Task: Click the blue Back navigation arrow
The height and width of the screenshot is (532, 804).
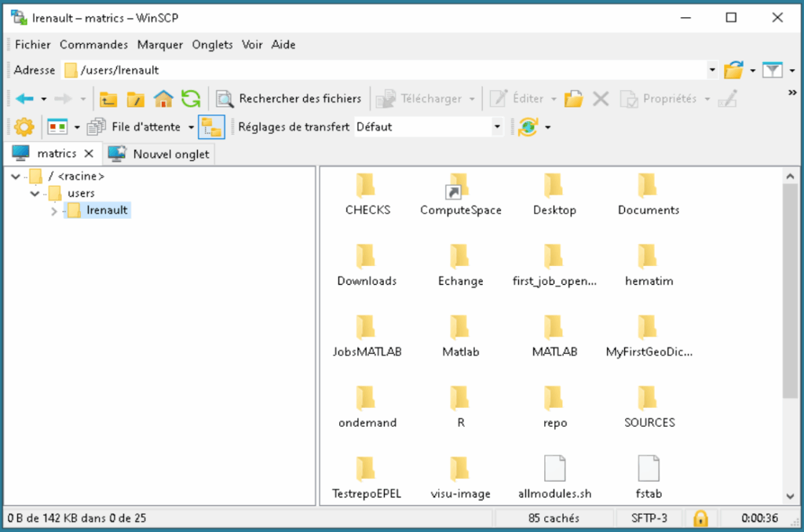Action: pos(24,99)
